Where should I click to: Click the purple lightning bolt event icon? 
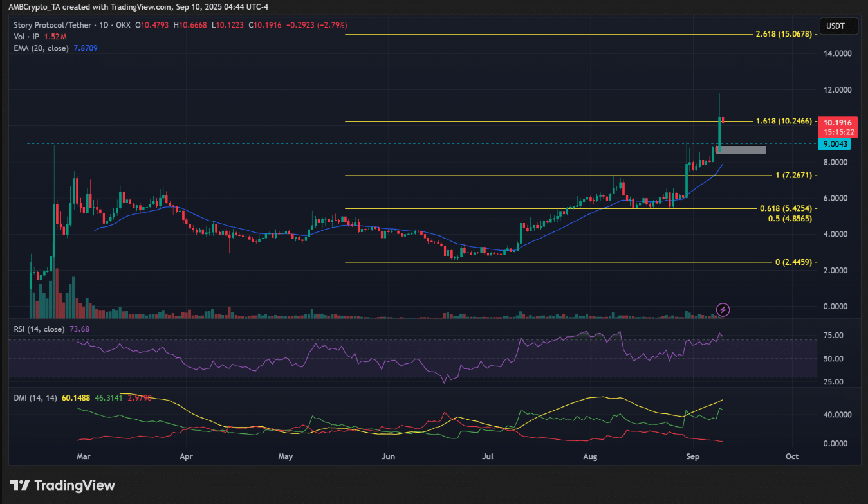(x=723, y=310)
